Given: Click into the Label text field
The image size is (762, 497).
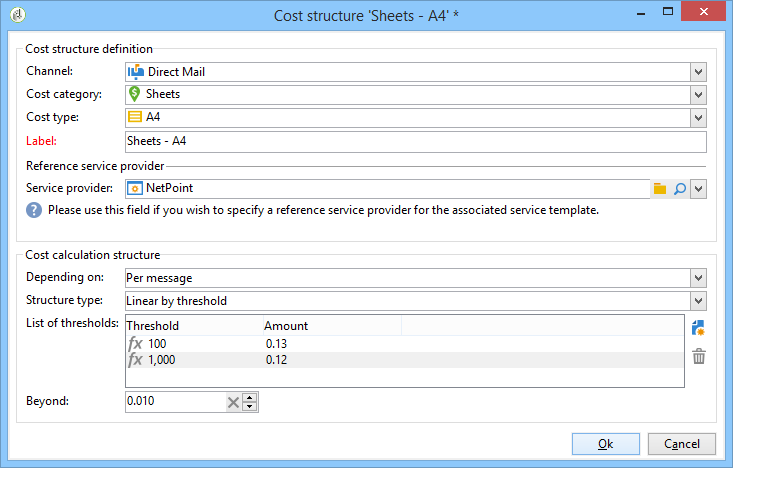Looking at the screenshot, I should 415,141.
